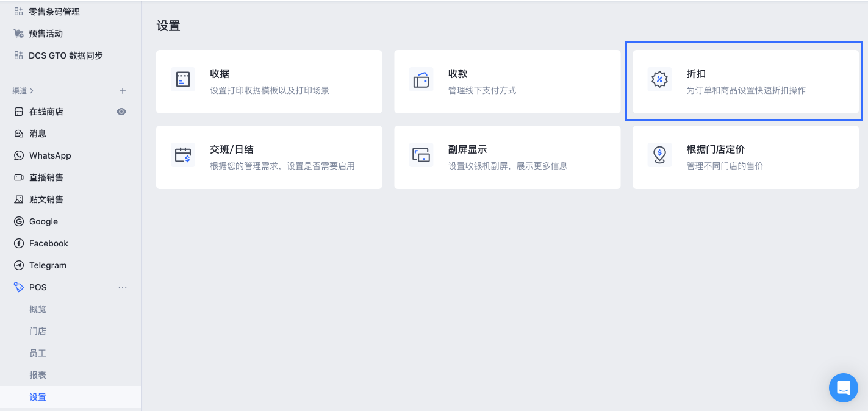
Task: Click the 直播销售 camera icon
Action: [x=18, y=177]
